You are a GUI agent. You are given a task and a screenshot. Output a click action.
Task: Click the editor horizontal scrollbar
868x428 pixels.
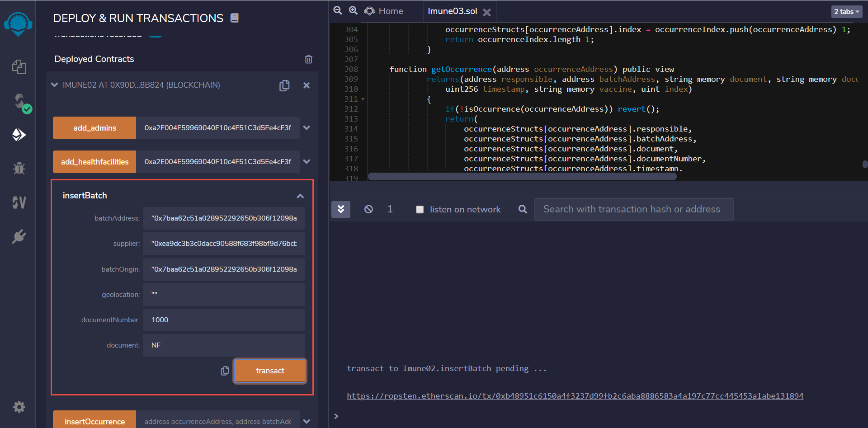pos(522,177)
